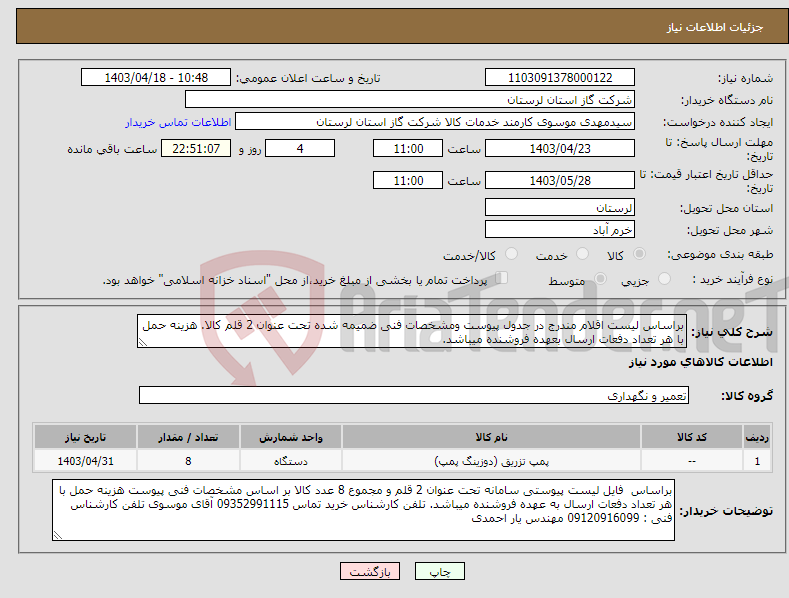Click the remaining time field 22:51:07

pyautogui.click(x=196, y=148)
